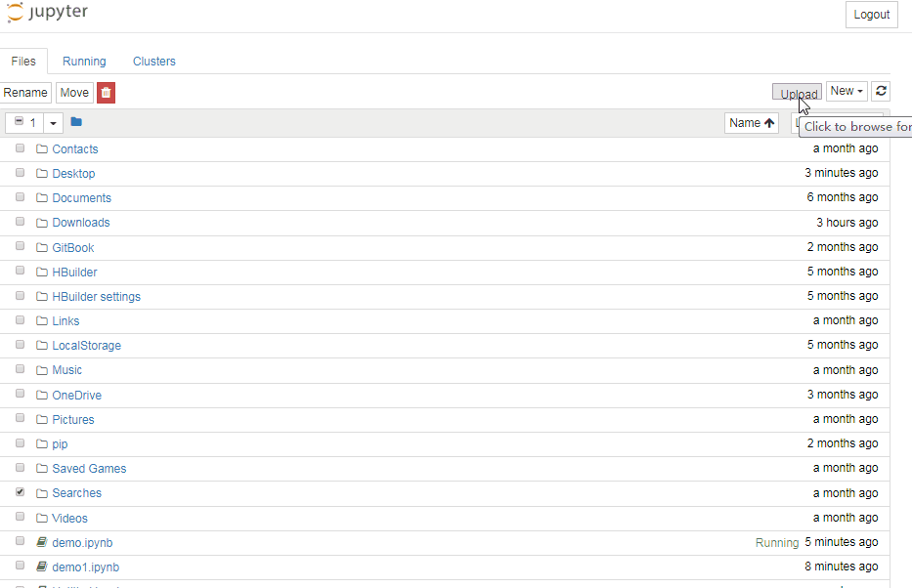Check the checkbox next to Desktop
This screenshot has width=912, height=588.
pos(20,172)
